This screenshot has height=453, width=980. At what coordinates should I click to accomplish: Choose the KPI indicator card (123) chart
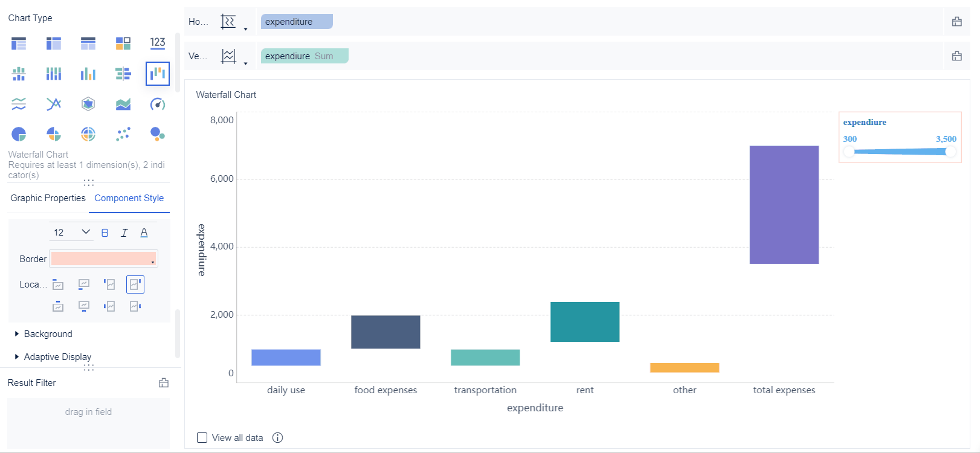coord(158,43)
